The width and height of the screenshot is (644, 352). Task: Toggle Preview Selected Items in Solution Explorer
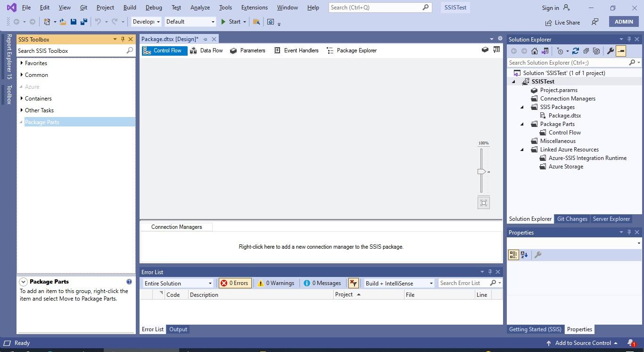tap(621, 51)
